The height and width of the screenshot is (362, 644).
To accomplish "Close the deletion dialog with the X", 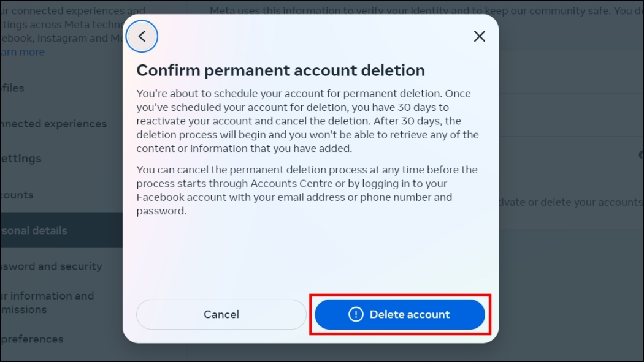I will click(479, 36).
